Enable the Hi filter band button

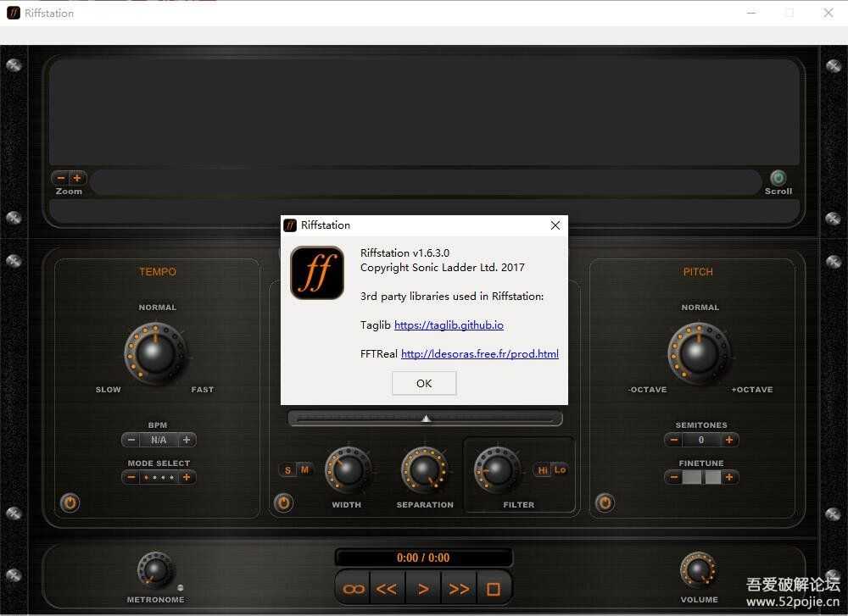[x=542, y=469]
